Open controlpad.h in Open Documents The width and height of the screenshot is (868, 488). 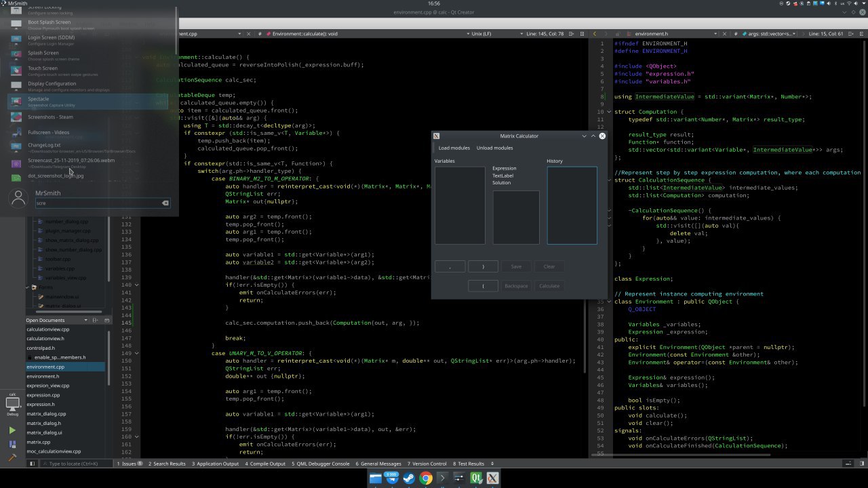point(65,348)
